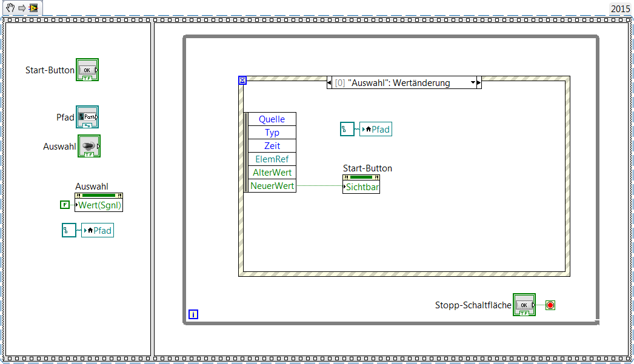
Task: Go to previous event case arrow
Action: [329, 83]
